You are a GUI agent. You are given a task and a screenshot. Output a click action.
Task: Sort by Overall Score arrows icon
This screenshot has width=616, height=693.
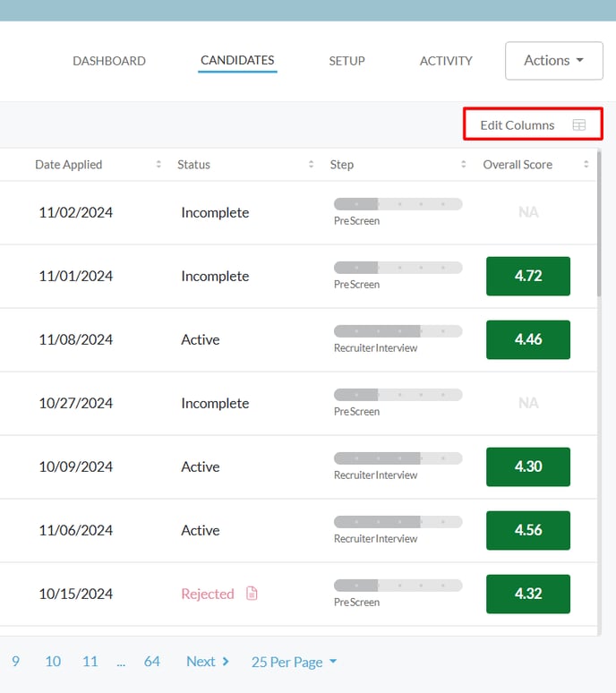point(586,165)
